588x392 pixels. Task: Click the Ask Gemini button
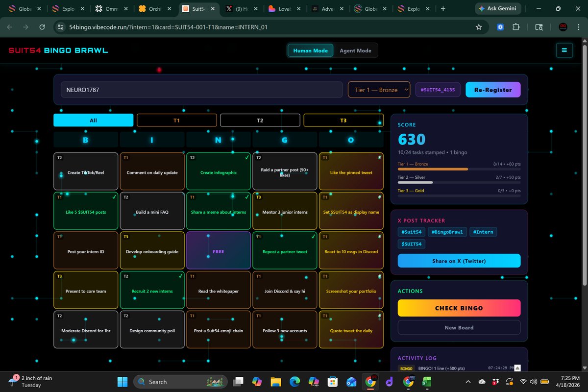pyautogui.click(x=497, y=8)
